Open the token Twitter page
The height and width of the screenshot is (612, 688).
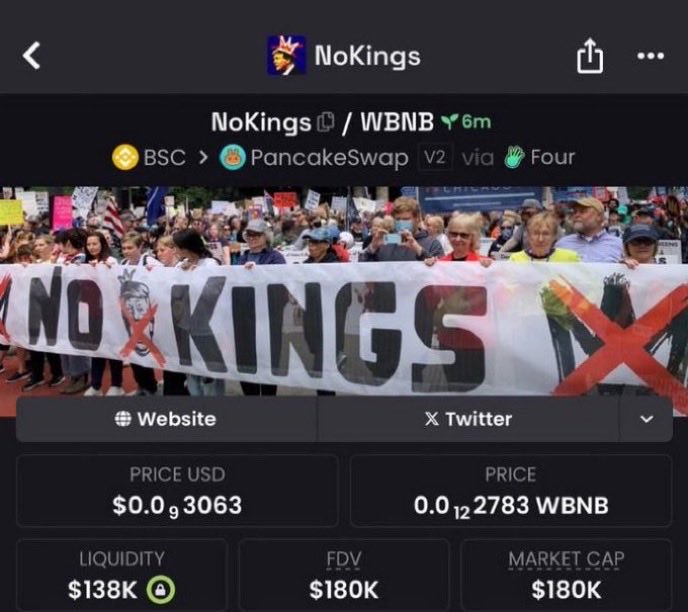[x=468, y=419]
